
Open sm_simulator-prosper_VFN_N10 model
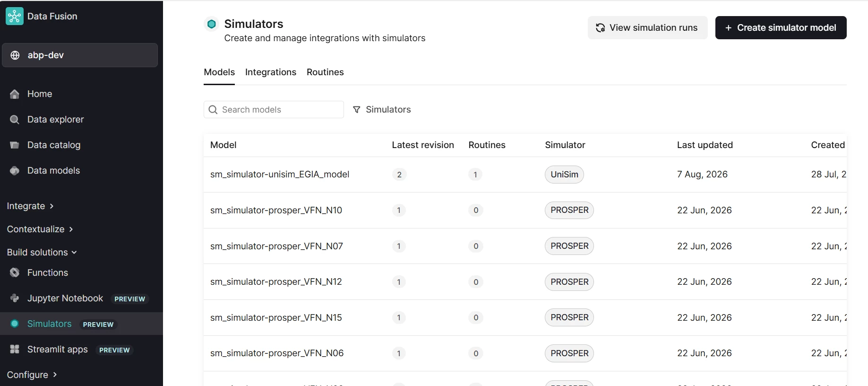click(276, 211)
